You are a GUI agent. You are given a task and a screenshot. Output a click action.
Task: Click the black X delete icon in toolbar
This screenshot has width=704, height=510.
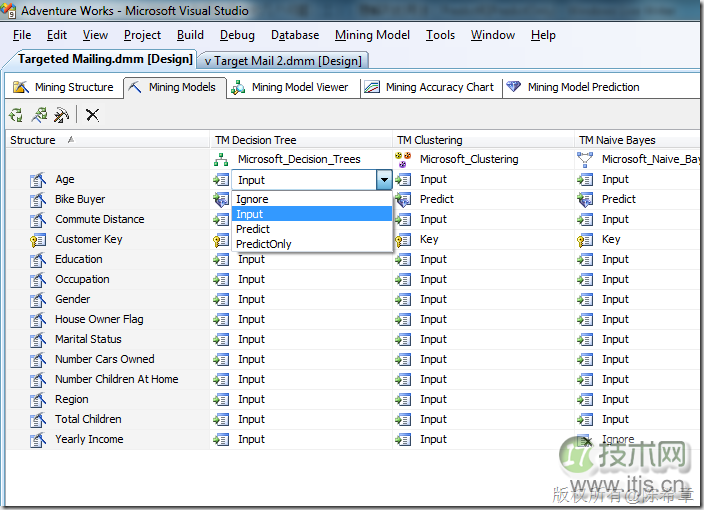92,115
